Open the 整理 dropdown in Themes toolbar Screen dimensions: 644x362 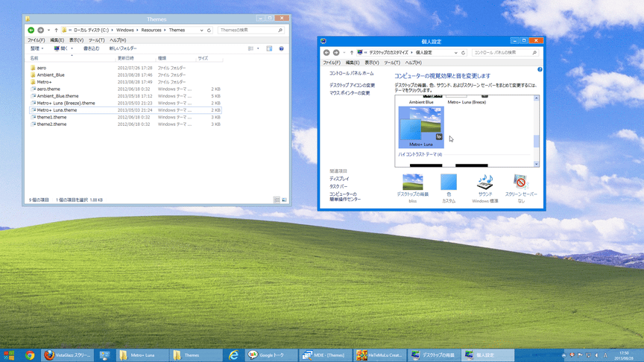pos(37,48)
